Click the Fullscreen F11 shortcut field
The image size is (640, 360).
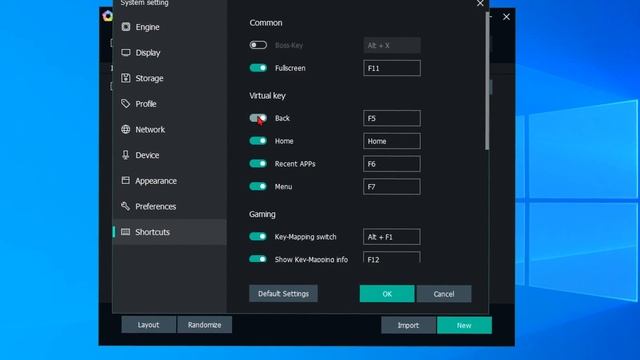[392, 68]
